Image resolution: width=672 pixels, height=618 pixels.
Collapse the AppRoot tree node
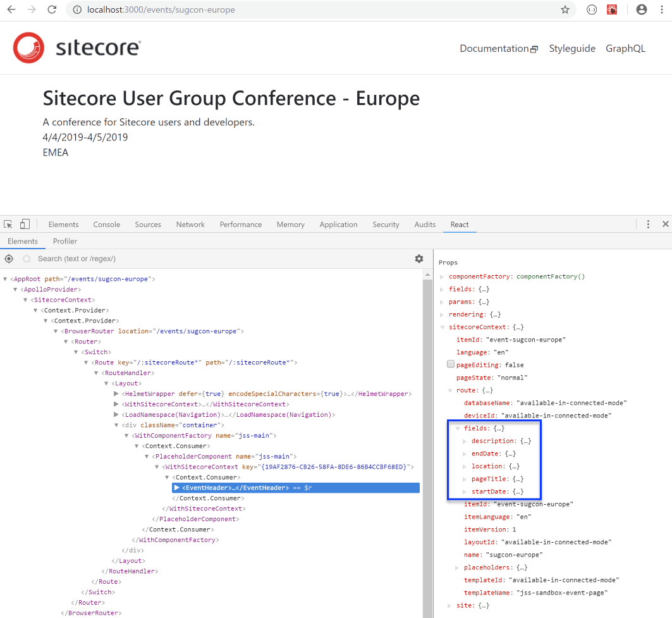pos(5,279)
